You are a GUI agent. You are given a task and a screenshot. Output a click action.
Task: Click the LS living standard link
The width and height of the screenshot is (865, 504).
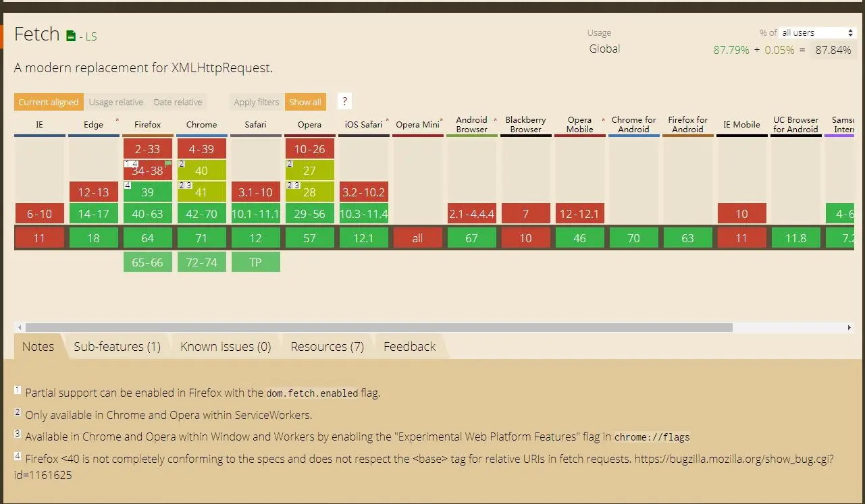[x=90, y=36]
